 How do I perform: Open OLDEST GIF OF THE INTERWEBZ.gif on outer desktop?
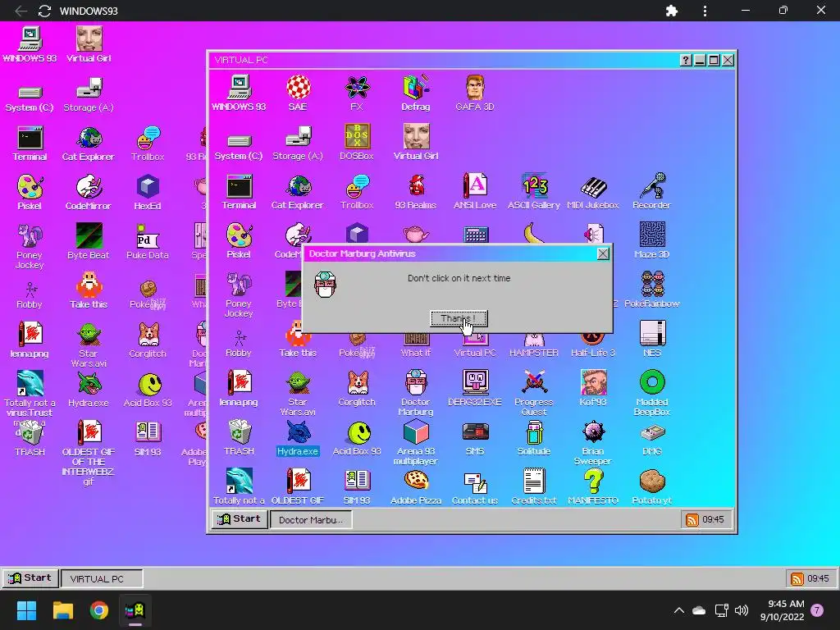point(89,453)
